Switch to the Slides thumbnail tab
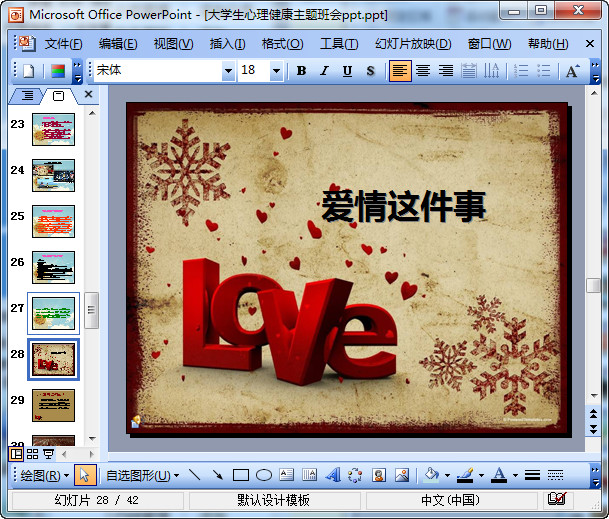This screenshot has width=609, height=519. pyautogui.click(x=58, y=96)
